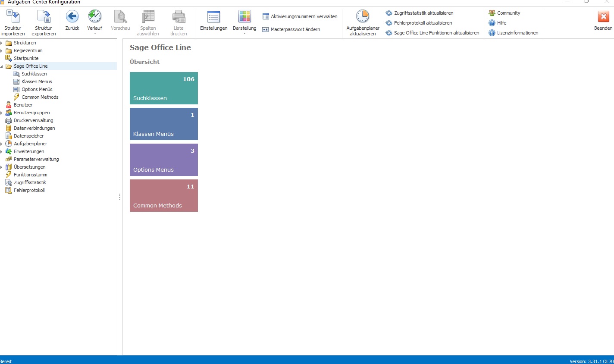Expand the Regiezentrum tree node arrow
The height and width of the screenshot is (364, 614).
[2, 50]
